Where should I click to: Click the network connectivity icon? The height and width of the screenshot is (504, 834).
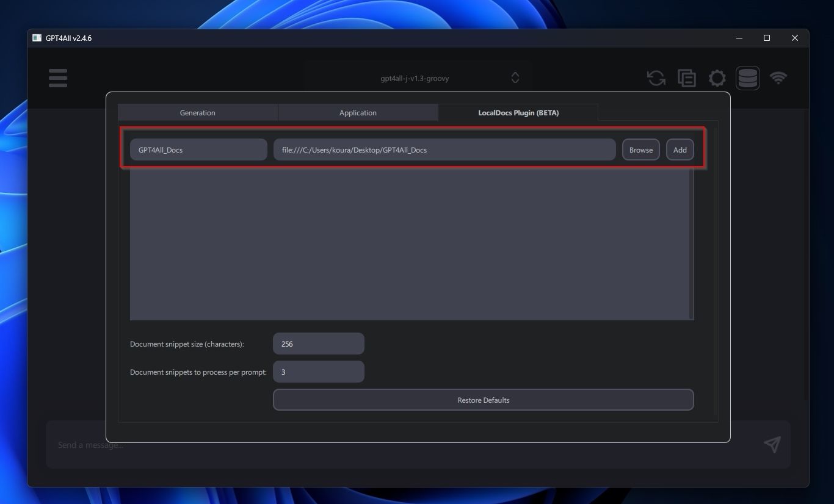click(778, 77)
